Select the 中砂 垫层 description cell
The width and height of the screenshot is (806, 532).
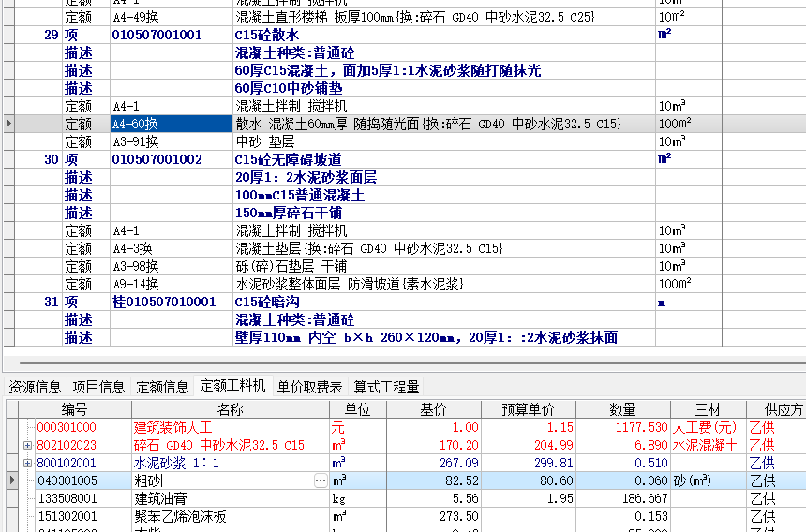[x=444, y=141]
